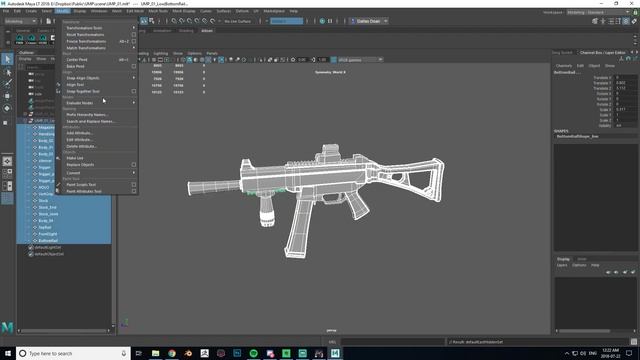Open Photoshop from the taskbar
The image size is (640, 360).
[237, 353]
